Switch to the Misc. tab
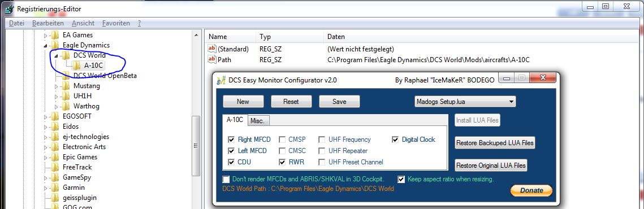 259,121
